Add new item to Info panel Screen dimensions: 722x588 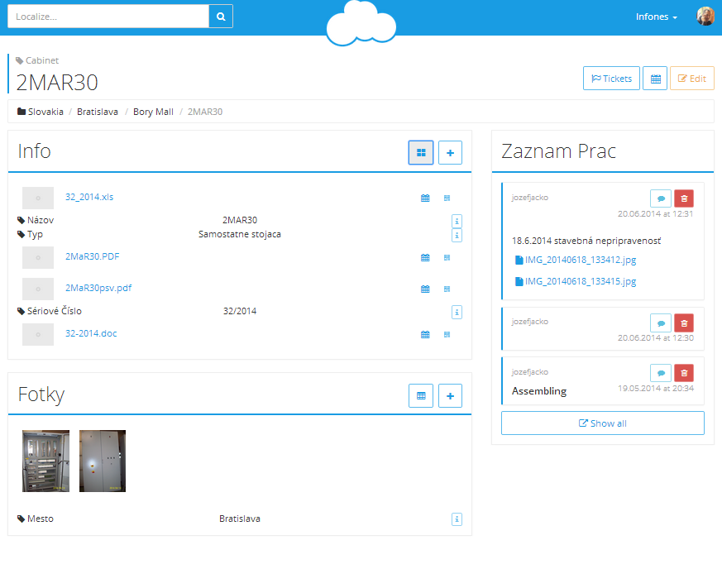click(x=450, y=153)
